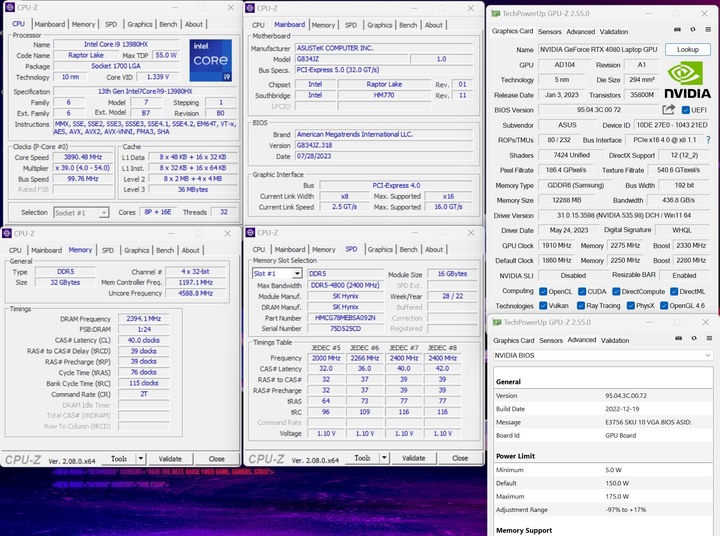
Task: Click screenshot camera icon in GPU-Z Graphics Card window
Action: (x=677, y=29)
